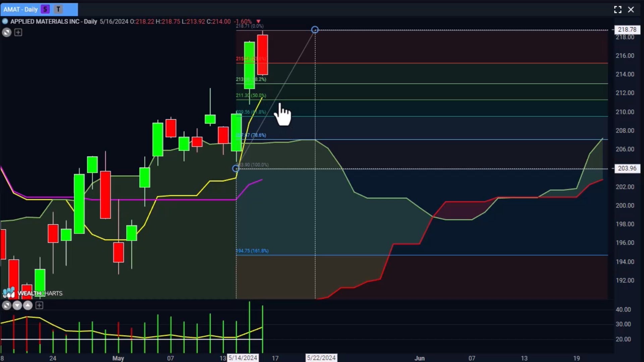
Task: Click the 23.6% Fibonacci label at 215
Action: click(251, 59)
